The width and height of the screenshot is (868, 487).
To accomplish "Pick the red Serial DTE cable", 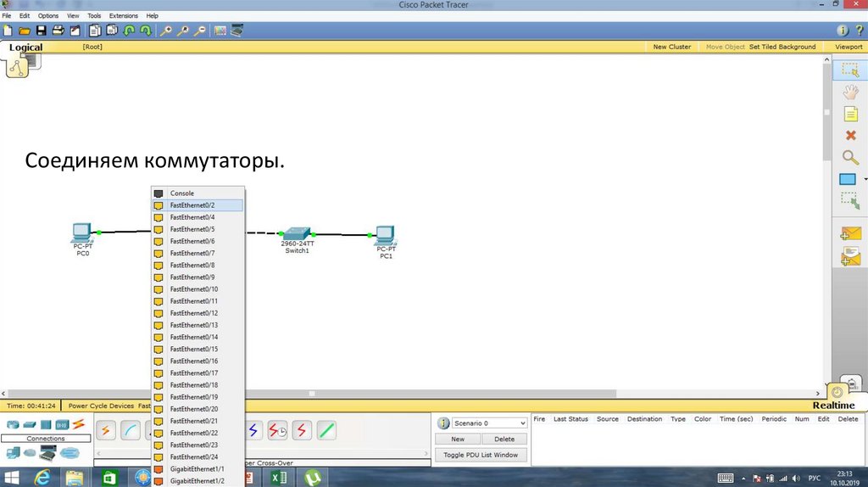I will tap(302, 430).
